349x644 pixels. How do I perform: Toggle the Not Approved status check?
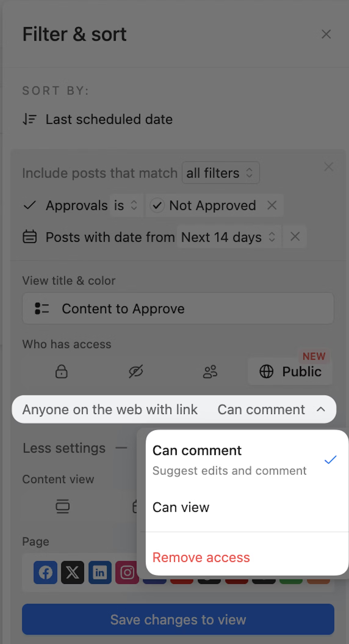[157, 205]
